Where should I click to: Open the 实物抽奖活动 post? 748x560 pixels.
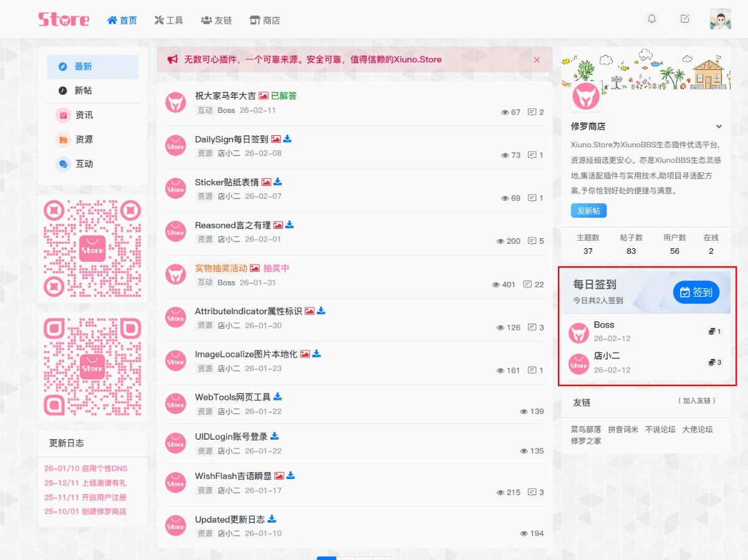pyautogui.click(x=221, y=268)
